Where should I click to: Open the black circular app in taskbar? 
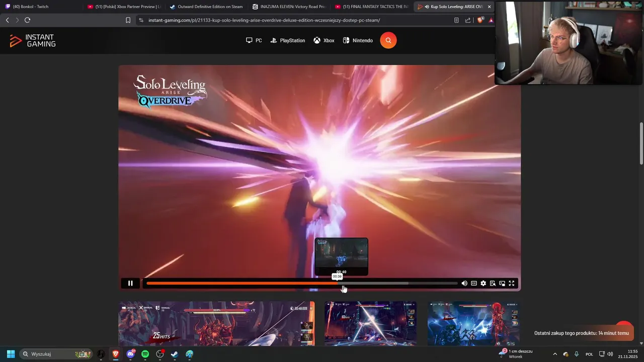coord(101,354)
